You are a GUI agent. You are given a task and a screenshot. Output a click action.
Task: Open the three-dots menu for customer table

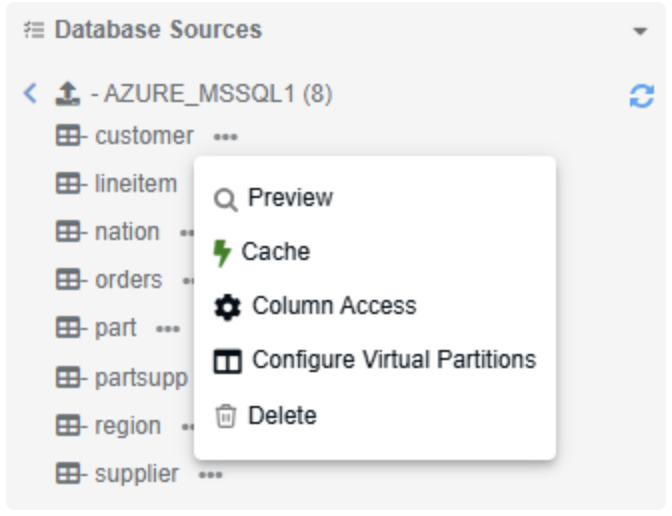224,137
